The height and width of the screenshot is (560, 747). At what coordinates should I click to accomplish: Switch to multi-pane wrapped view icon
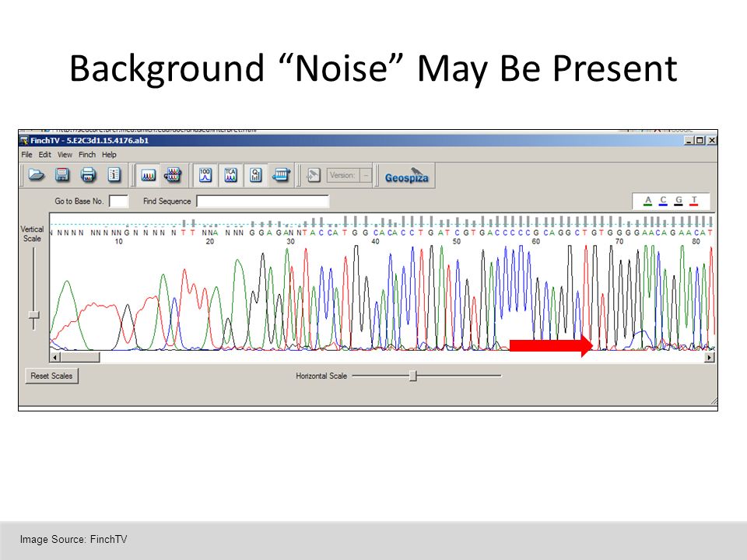pyautogui.click(x=173, y=175)
